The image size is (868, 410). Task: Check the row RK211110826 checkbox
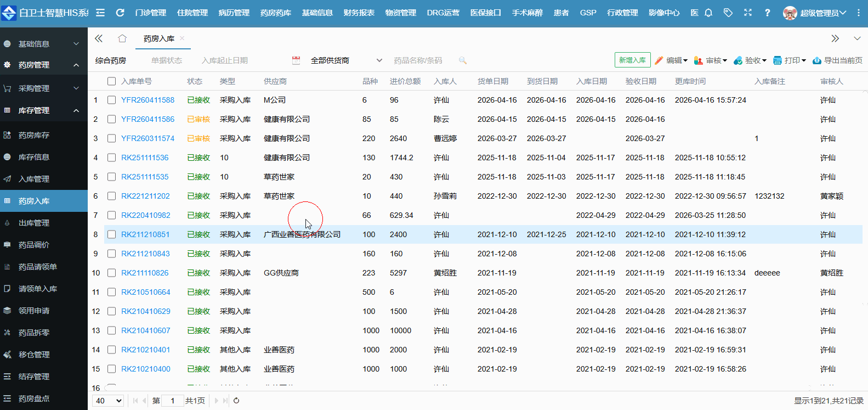point(111,273)
